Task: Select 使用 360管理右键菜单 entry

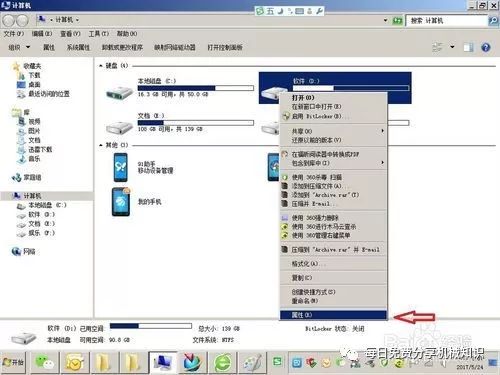Action: point(333,235)
